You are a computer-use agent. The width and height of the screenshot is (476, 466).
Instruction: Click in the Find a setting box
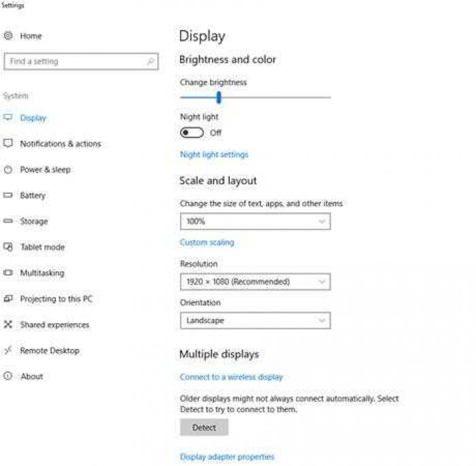[81, 62]
